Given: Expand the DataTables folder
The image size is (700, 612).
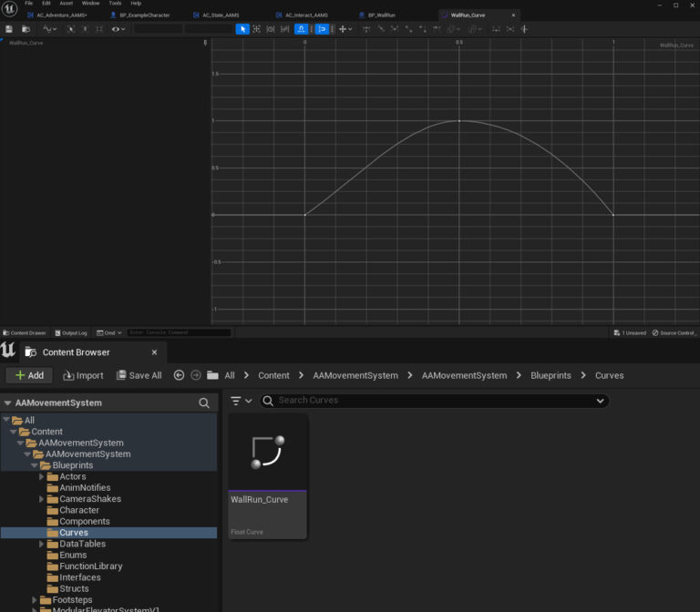Looking at the screenshot, I should 41,544.
